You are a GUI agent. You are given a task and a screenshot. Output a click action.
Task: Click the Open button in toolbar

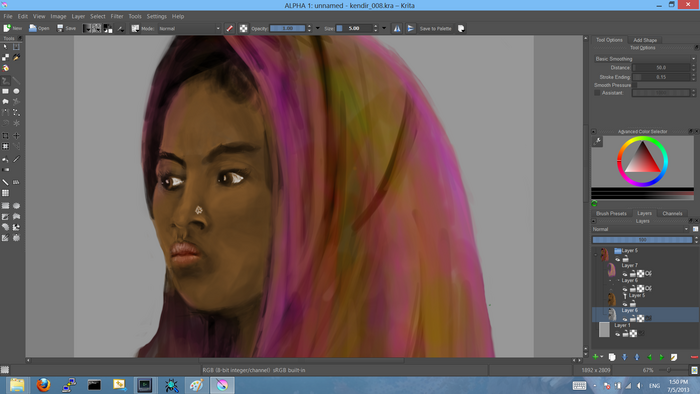[x=39, y=28]
